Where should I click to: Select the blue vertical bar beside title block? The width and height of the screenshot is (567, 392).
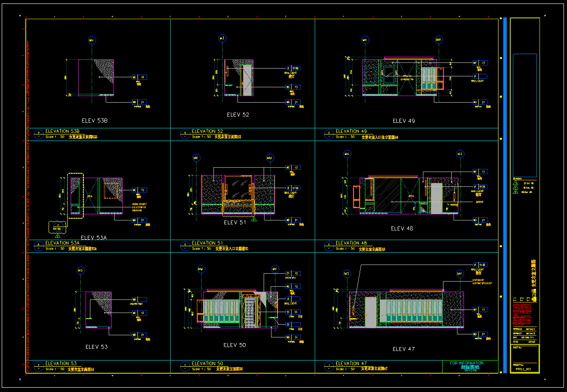click(505, 195)
